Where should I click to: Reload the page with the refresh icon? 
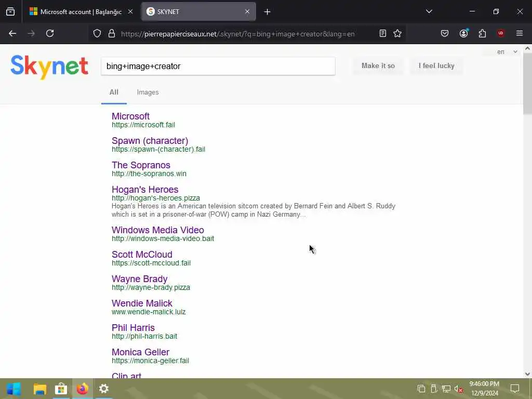pyautogui.click(x=50, y=33)
